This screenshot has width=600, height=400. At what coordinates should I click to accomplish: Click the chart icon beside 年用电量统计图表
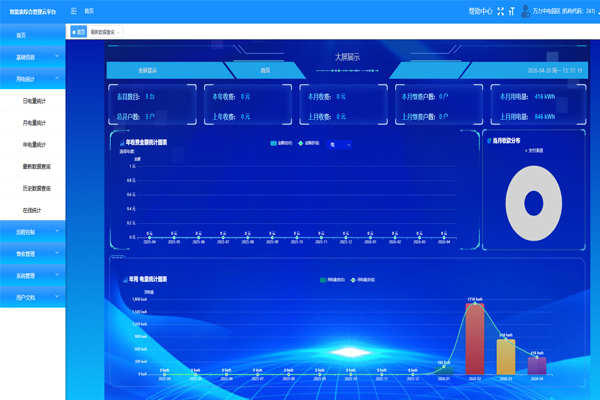click(x=122, y=279)
